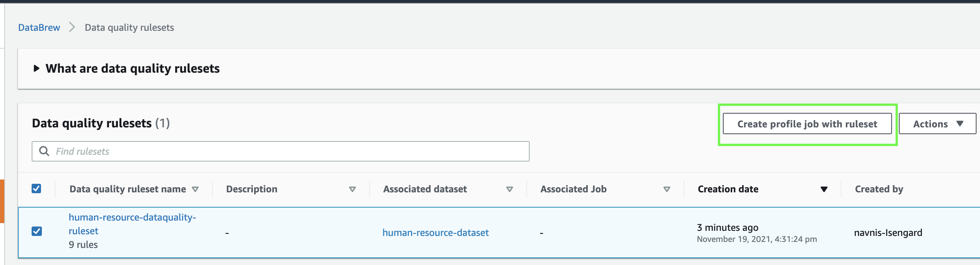This screenshot has height=265, width=980.
Task: Click Associated Job column sort arrow
Action: point(667,189)
